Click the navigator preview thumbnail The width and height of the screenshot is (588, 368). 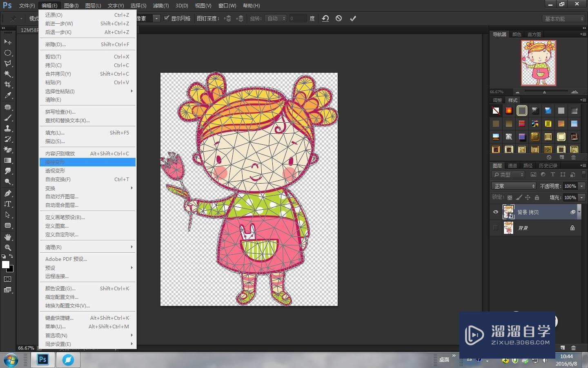(538, 63)
